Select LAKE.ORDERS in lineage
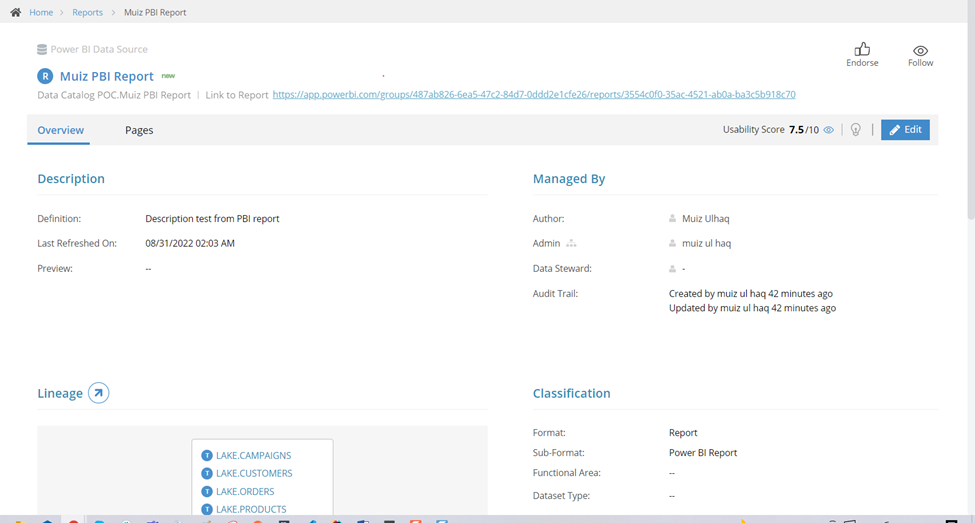Image resolution: width=975 pixels, height=523 pixels. pos(245,491)
